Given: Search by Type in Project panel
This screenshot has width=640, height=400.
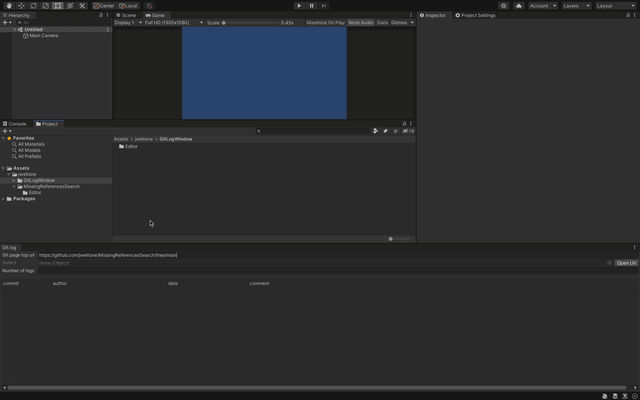Looking at the screenshot, I should (x=376, y=131).
